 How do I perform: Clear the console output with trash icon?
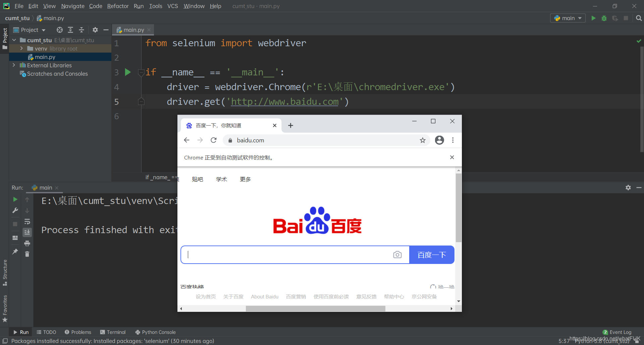coord(27,254)
